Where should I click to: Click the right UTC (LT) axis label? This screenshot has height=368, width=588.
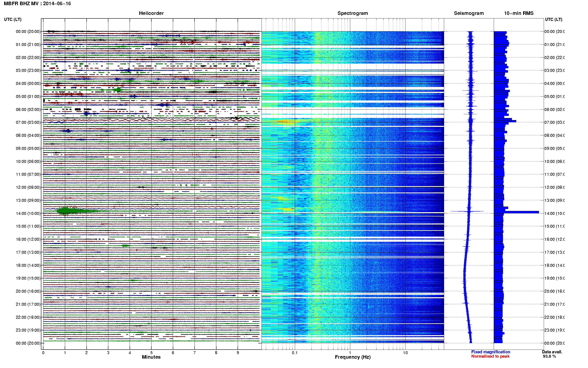[553, 19]
